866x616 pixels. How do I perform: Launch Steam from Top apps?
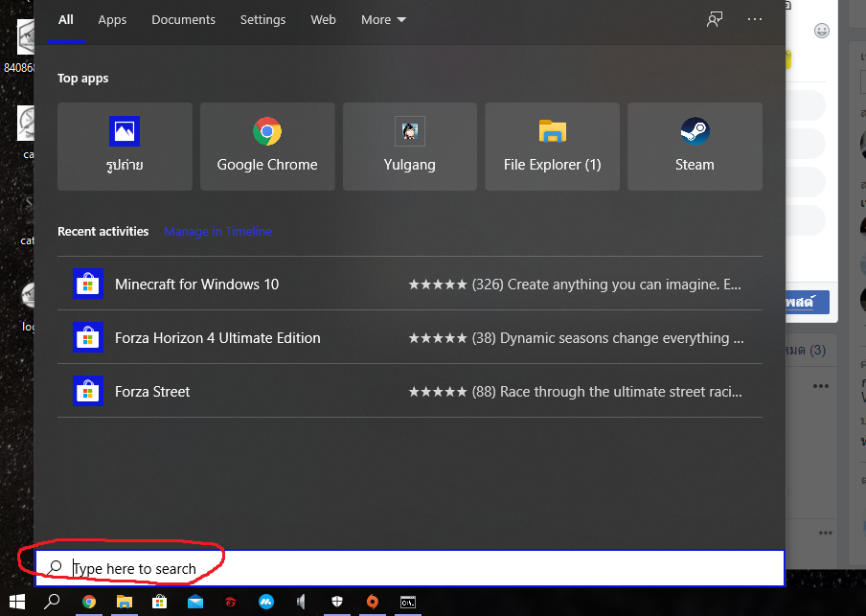pyautogui.click(x=695, y=147)
